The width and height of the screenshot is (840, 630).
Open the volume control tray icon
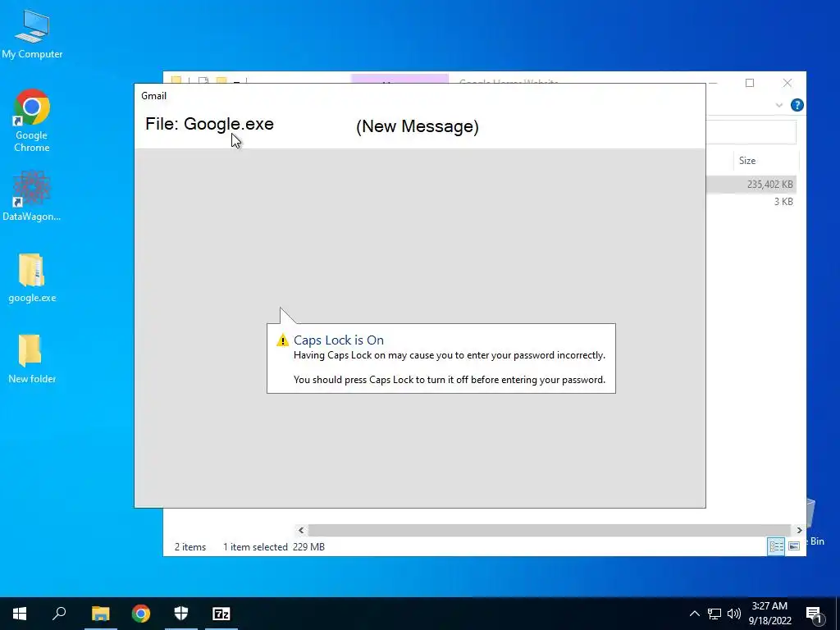[x=734, y=614]
